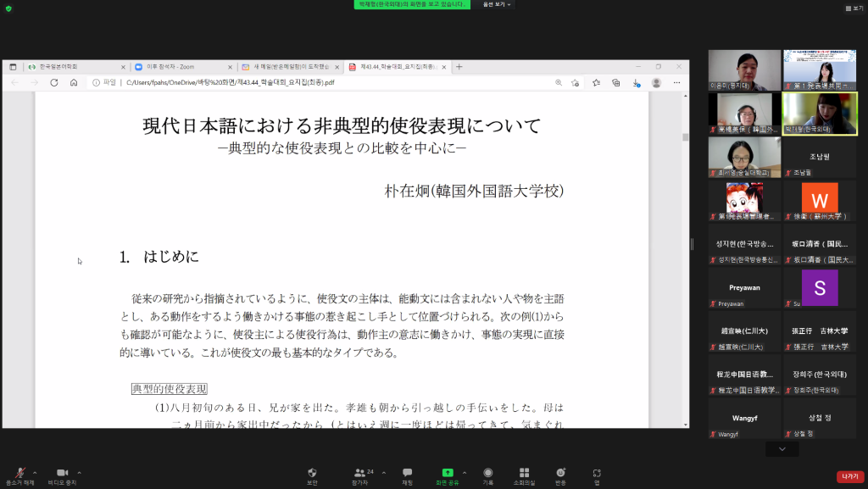868x489 pixels.
Task: Click the panel divider handle beside gallery
Action: tap(692, 244)
